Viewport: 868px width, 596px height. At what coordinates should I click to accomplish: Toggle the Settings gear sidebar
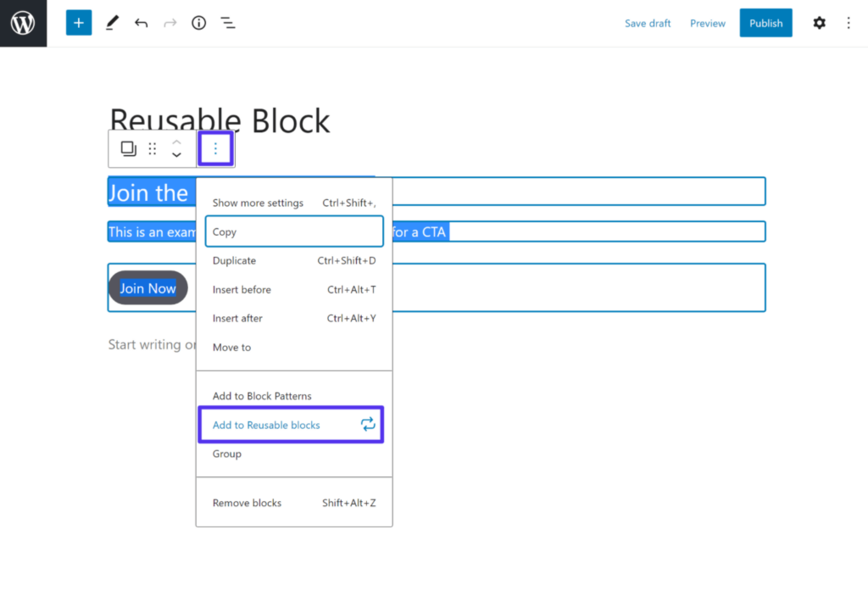819,23
